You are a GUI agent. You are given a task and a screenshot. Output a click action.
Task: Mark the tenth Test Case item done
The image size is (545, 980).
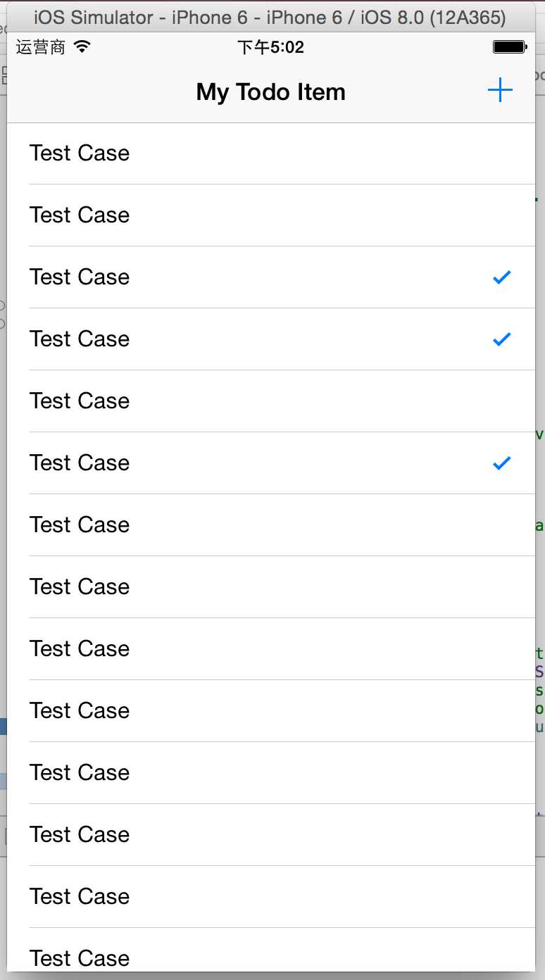(271, 711)
